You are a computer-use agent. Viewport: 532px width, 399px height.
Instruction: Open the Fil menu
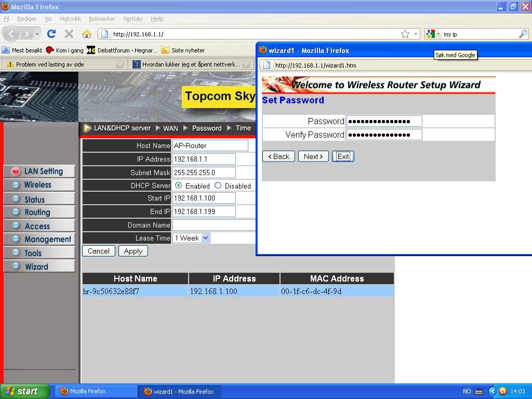[6, 19]
